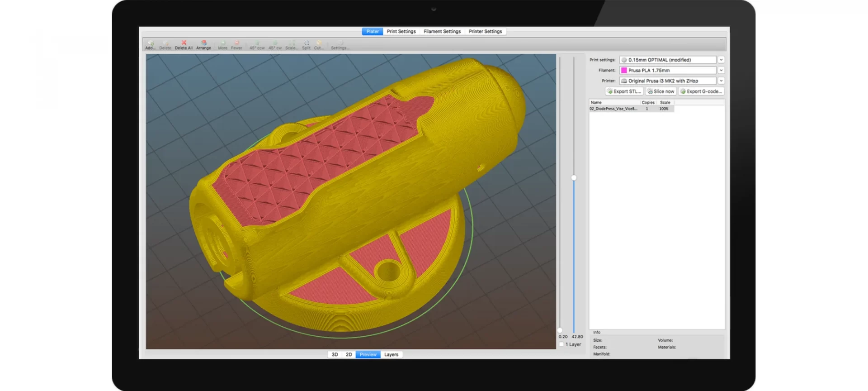Switch to the 2D view tab
This screenshot has width=868, height=391.
349,355
